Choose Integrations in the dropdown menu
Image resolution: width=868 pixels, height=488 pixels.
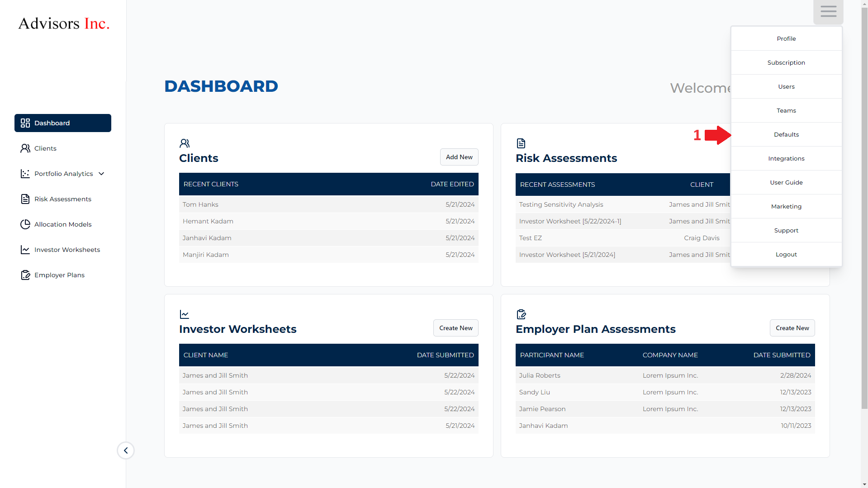click(786, 158)
